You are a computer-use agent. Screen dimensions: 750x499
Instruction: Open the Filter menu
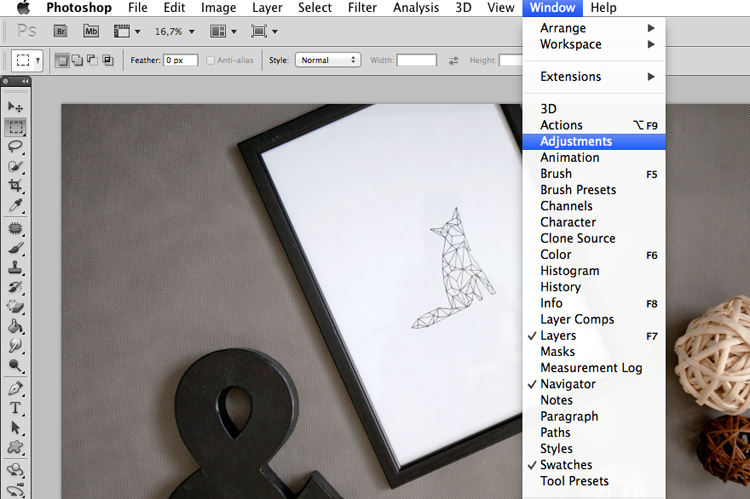pos(362,8)
